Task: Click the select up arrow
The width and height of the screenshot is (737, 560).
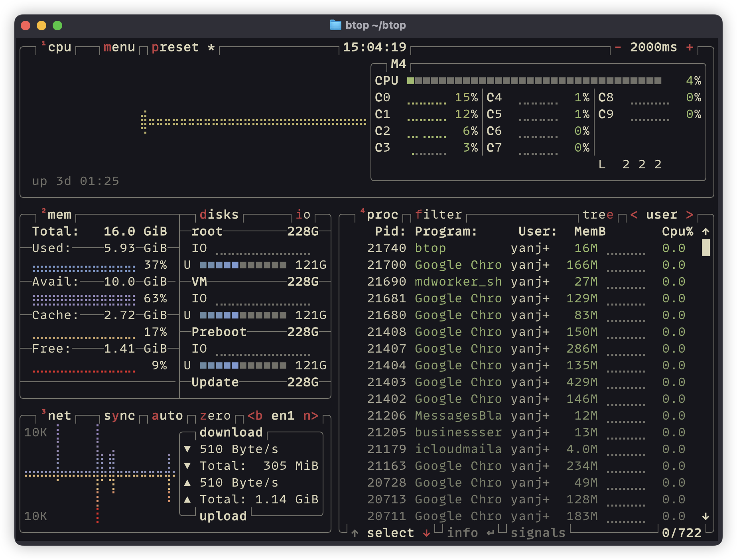Action: (355, 533)
